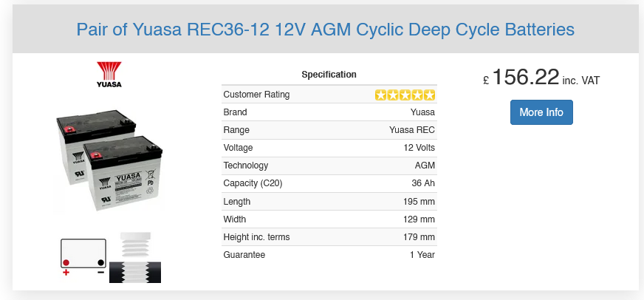Click the Brand value Yuasa
This screenshot has width=644, height=300.
422,112
